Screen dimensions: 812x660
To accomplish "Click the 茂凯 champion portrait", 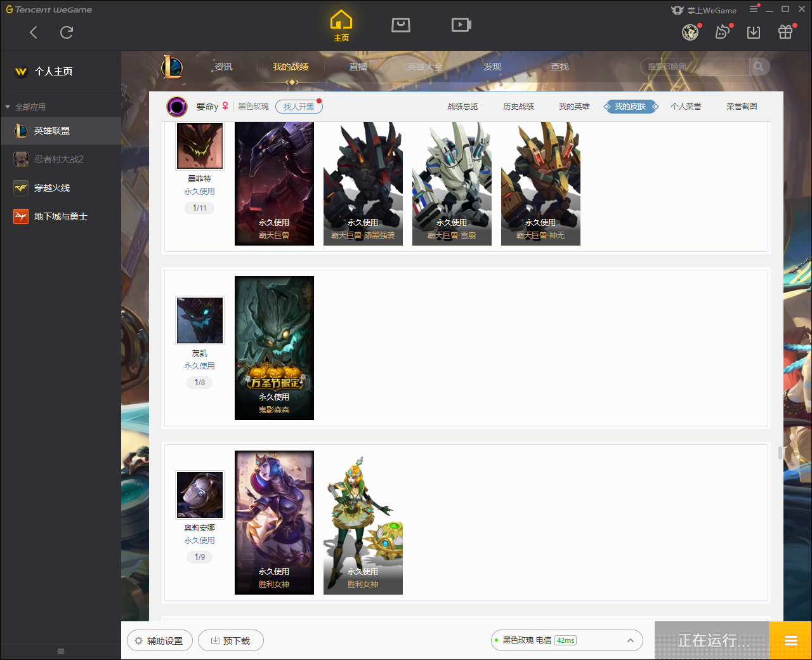I will click(x=200, y=320).
